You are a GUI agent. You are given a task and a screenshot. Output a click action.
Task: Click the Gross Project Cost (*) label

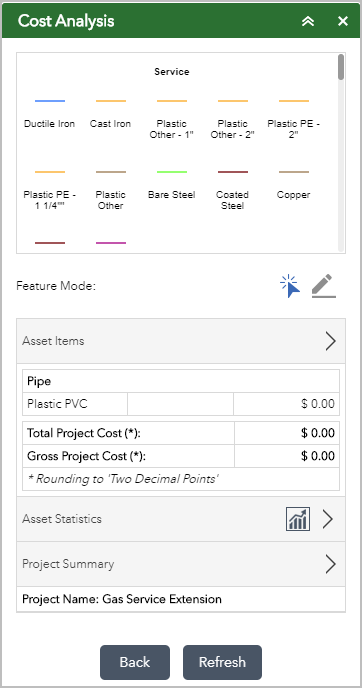click(x=86, y=456)
